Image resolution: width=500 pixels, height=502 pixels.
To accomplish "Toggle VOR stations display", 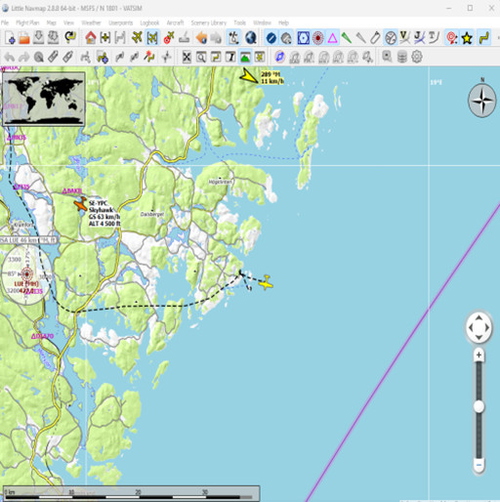I will tap(303, 38).
